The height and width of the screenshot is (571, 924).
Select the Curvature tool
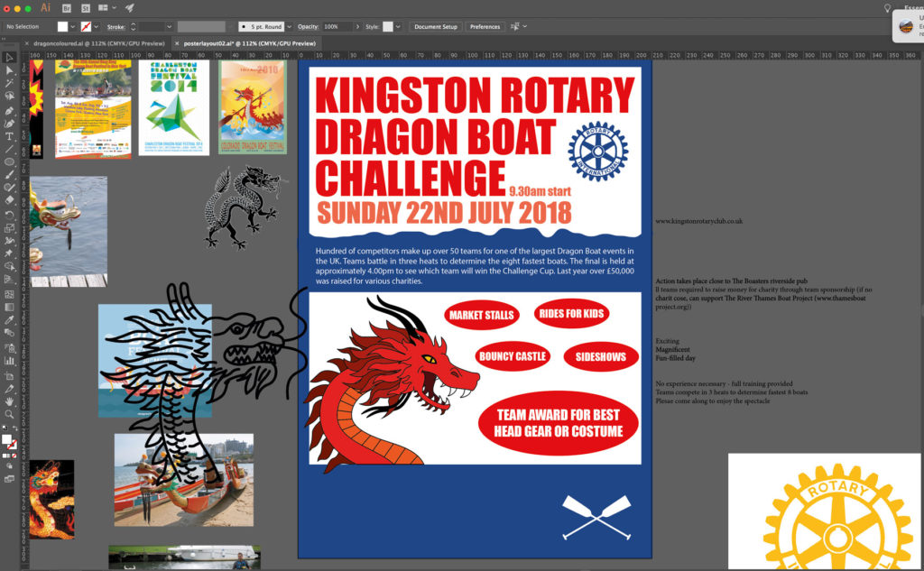(9, 124)
